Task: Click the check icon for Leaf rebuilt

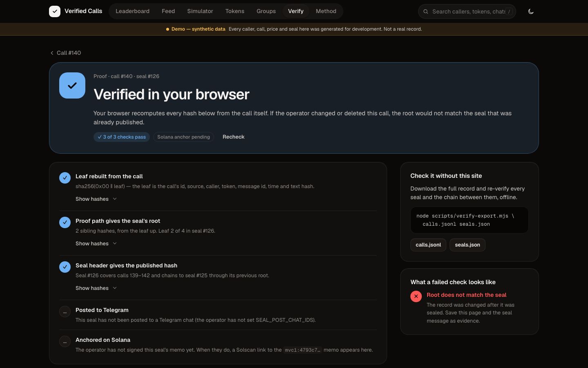Action: pos(65,178)
